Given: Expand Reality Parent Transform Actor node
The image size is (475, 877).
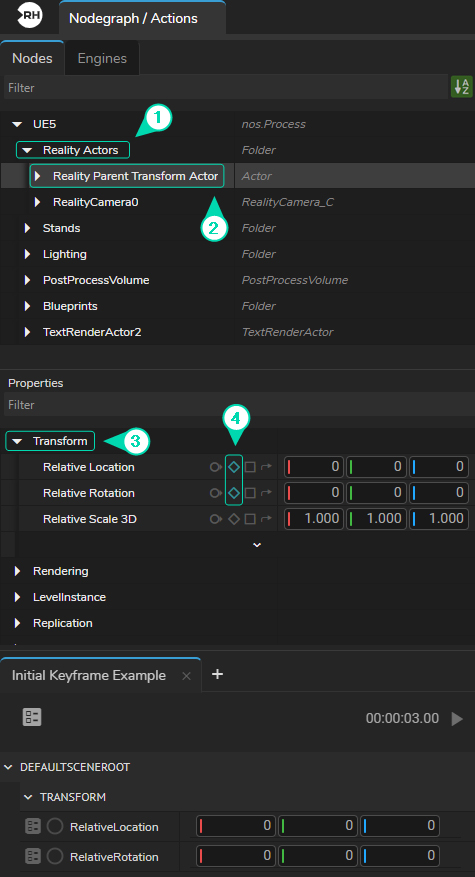Looking at the screenshot, I should click(x=37, y=176).
